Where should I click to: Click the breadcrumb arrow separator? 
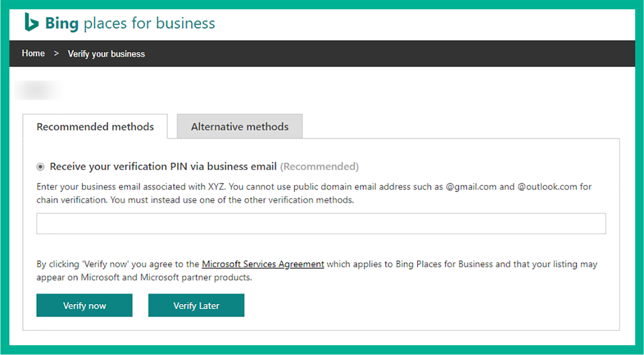point(56,53)
